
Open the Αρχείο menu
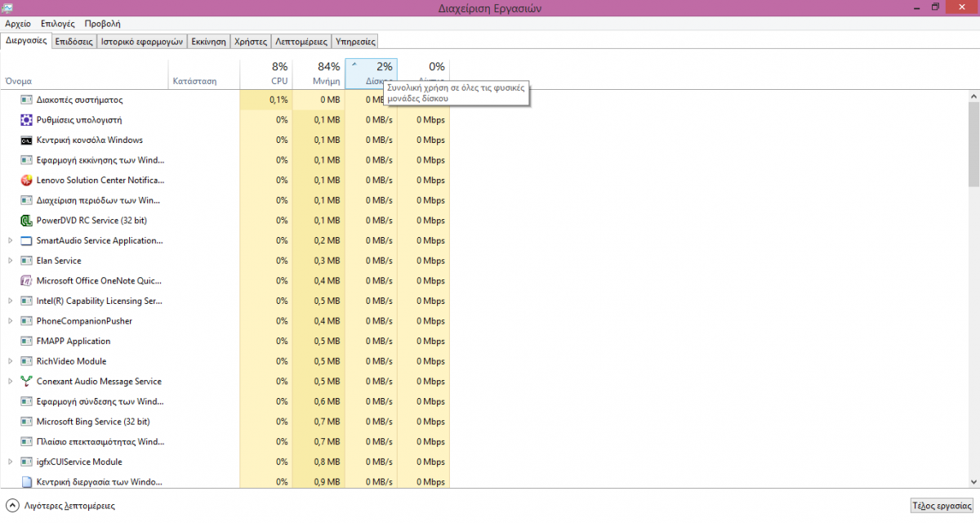point(18,25)
